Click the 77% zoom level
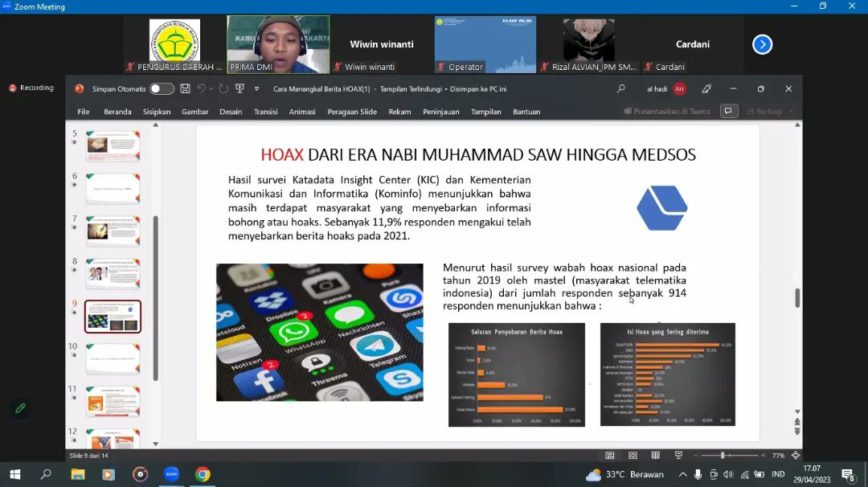Viewport: 868px width, 487px height. click(778, 456)
